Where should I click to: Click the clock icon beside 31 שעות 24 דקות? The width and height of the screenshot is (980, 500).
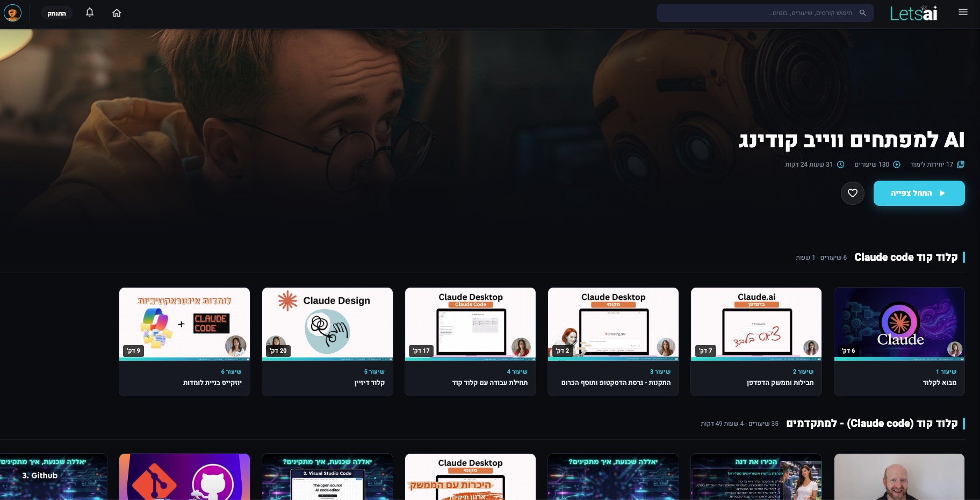(841, 165)
